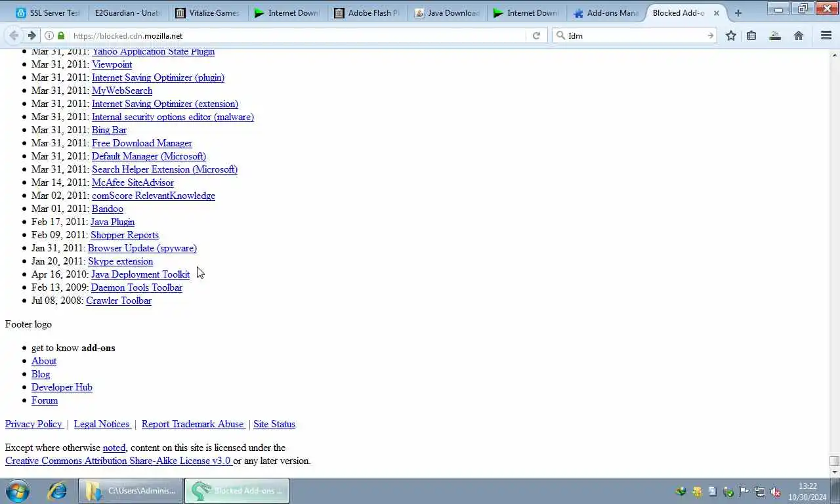Open Creative Commons Share-Alike License link
Viewport: 840px width, 504px height.
pyautogui.click(x=118, y=461)
